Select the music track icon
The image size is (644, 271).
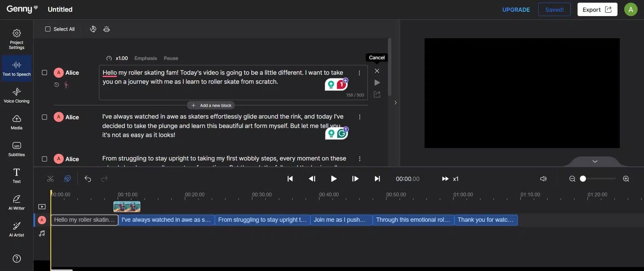click(42, 233)
